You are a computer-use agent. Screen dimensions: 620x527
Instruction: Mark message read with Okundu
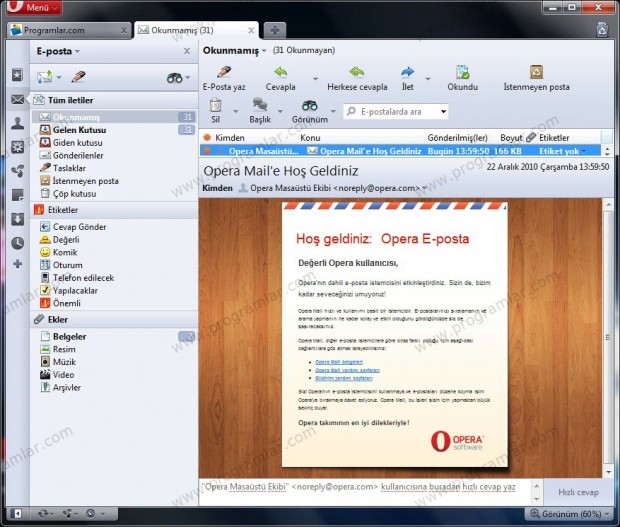coord(463,79)
